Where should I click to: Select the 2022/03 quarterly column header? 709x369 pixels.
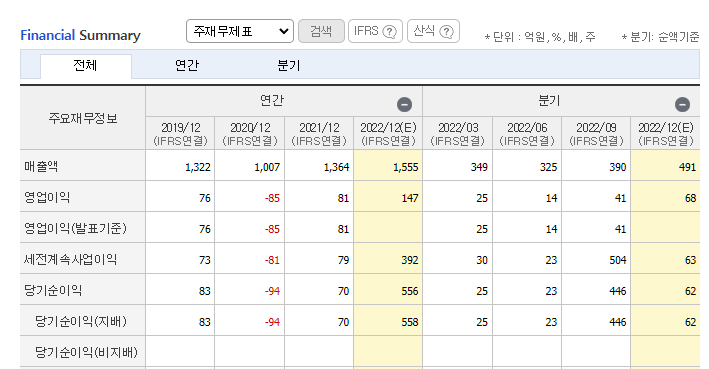coord(458,133)
